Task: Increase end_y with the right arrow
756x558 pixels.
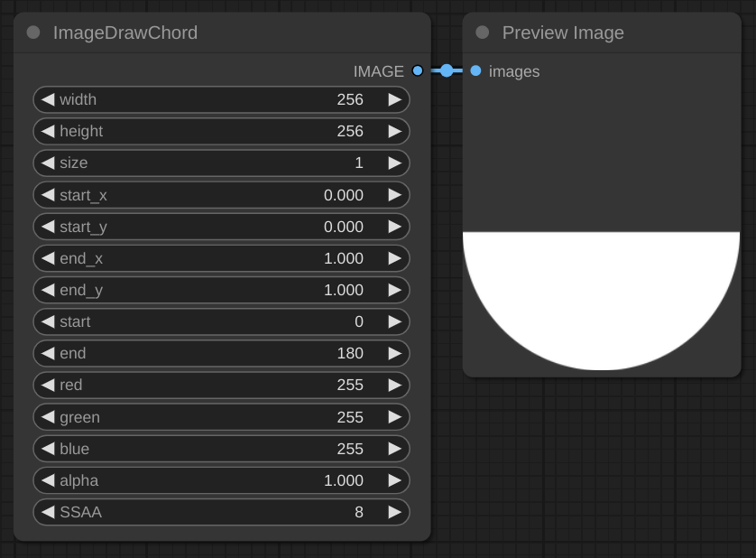Action: pos(394,290)
